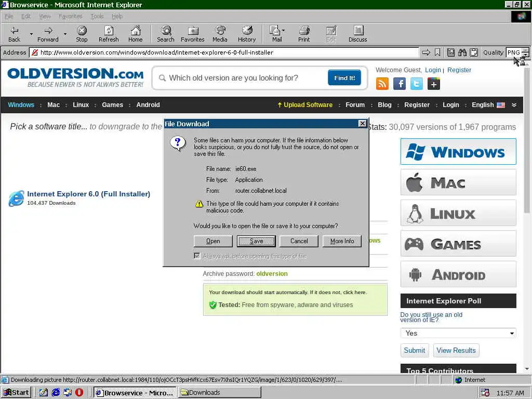Open the View menu
The width and height of the screenshot is (532, 399).
45,16
